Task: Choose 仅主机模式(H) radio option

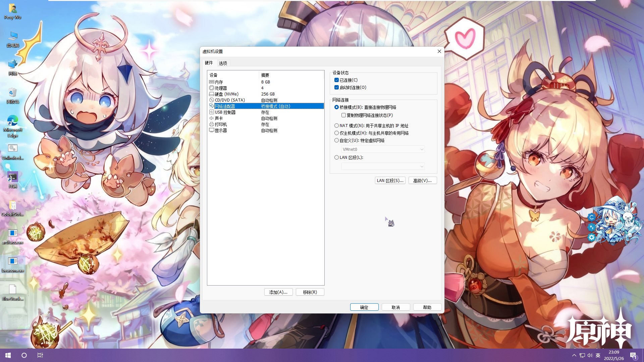Action: click(x=336, y=133)
